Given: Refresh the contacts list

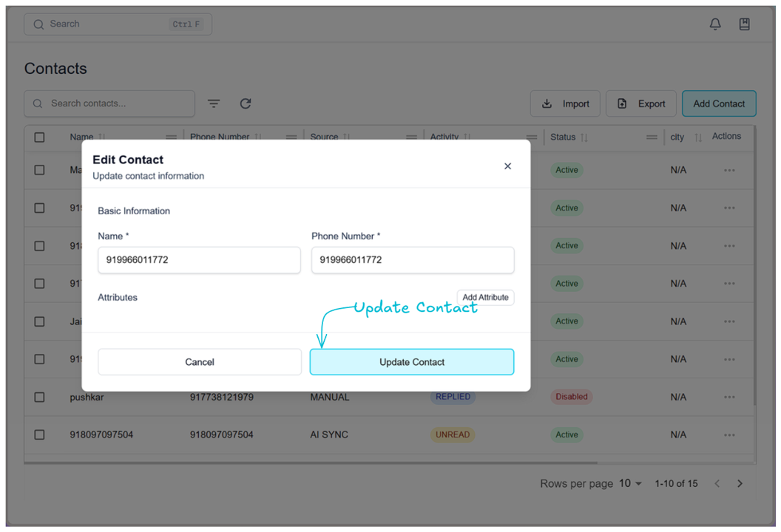Looking at the screenshot, I should [246, 103].
